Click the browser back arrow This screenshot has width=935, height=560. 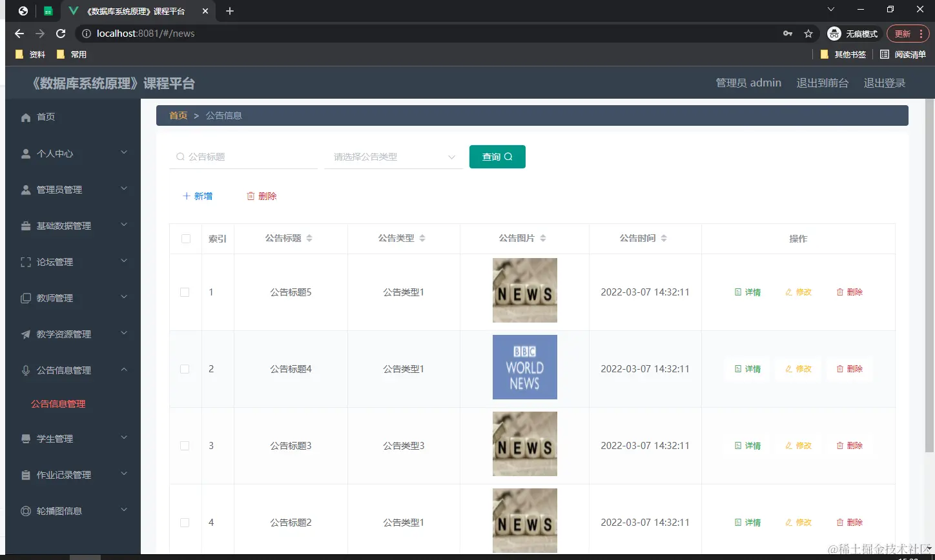pos(19,34)
